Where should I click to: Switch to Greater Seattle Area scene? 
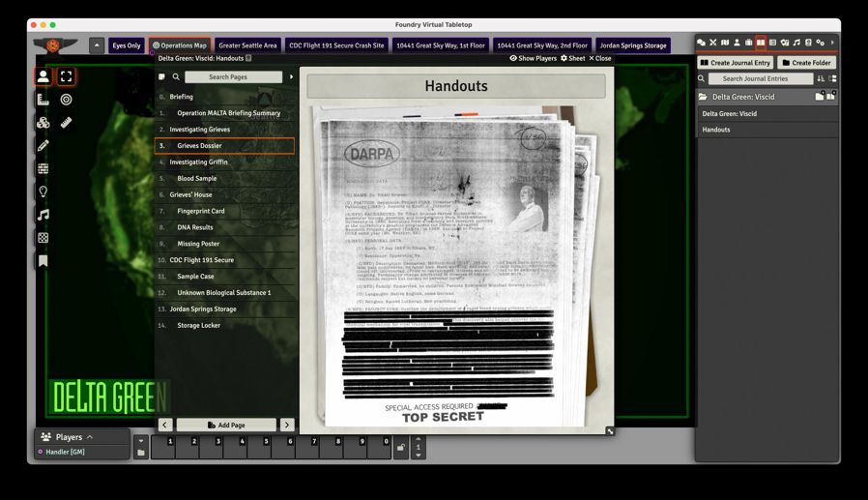(x=247, y=45)
